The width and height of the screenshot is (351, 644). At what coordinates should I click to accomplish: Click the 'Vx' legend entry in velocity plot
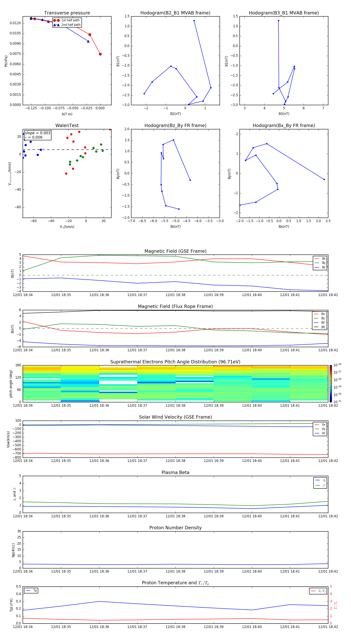point(320,424)
